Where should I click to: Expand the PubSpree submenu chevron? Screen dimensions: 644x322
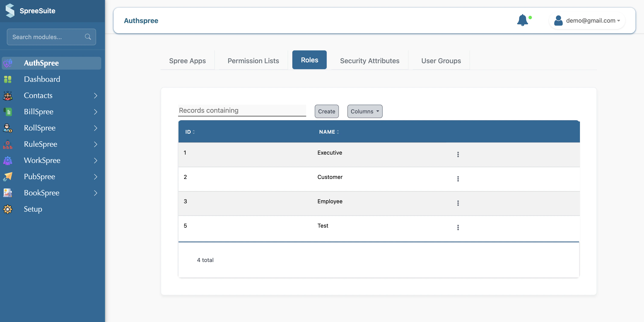(x=95, y=177)
